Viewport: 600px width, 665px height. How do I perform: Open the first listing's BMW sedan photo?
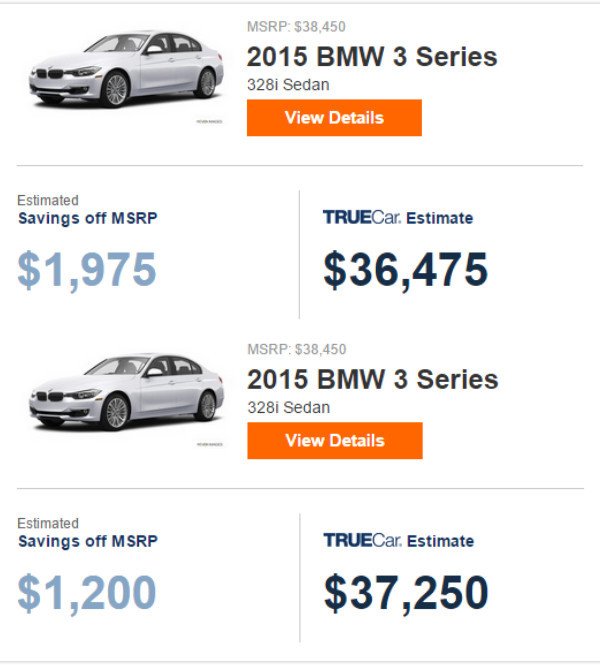point(125,70)
